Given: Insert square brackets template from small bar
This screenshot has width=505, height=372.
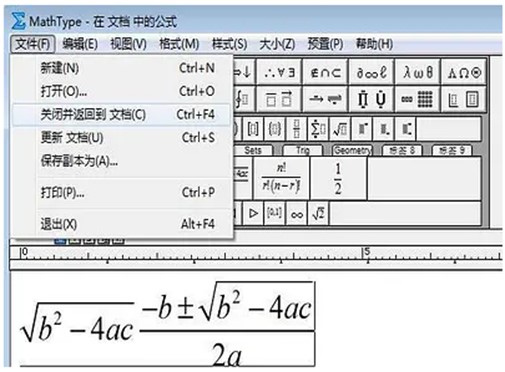Looking at the screenshot, I should pyautogui.click(x=252, y=129).
